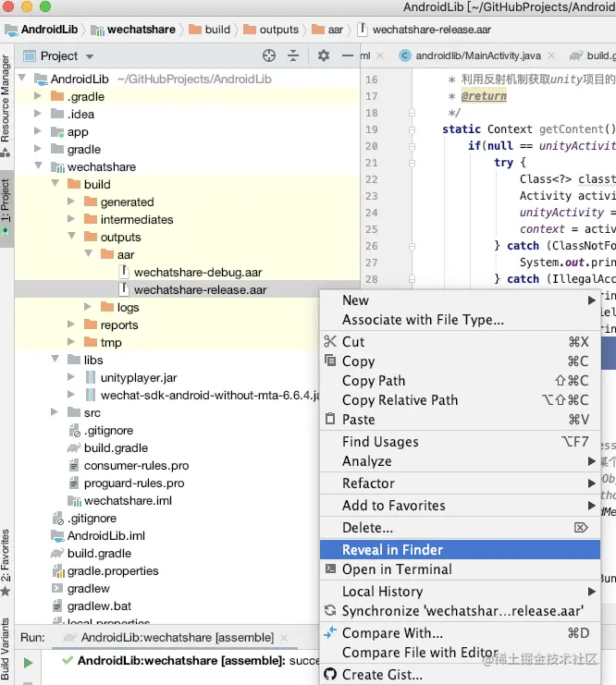Select proguard-rules.pro file
This screenshot has height=685, width=616.
coord(134,483)
